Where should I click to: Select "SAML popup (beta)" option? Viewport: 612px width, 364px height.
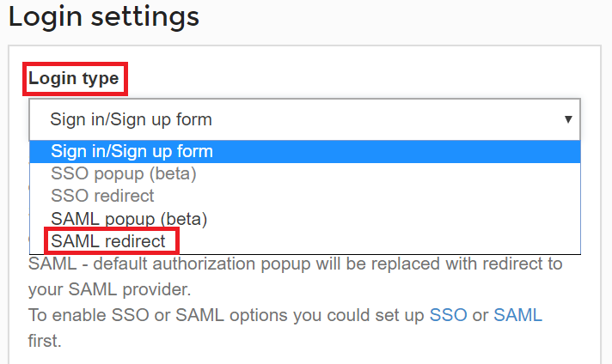pos(129,218)
